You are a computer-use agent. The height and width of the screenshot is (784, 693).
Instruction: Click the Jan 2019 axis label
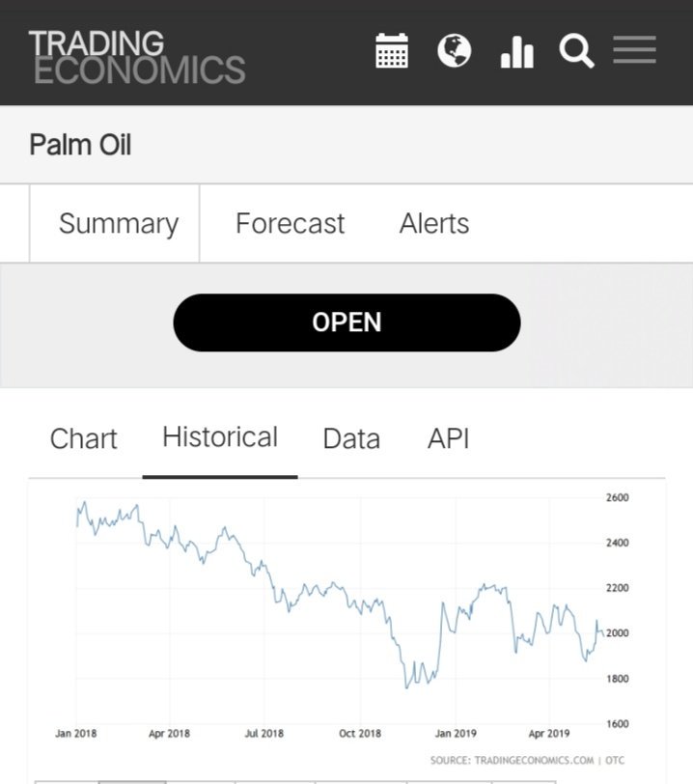[x=456, y=734]
